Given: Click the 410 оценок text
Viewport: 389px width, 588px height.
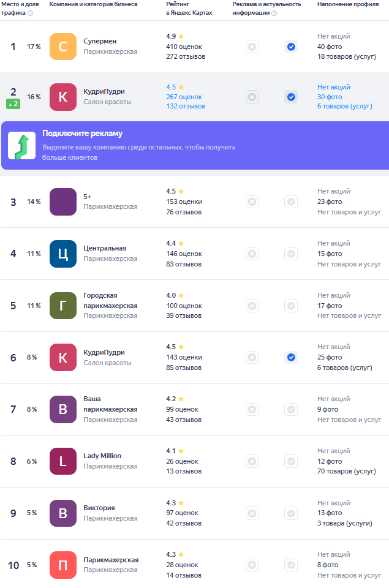Looking at the screenshot, I should pos(184,47).
